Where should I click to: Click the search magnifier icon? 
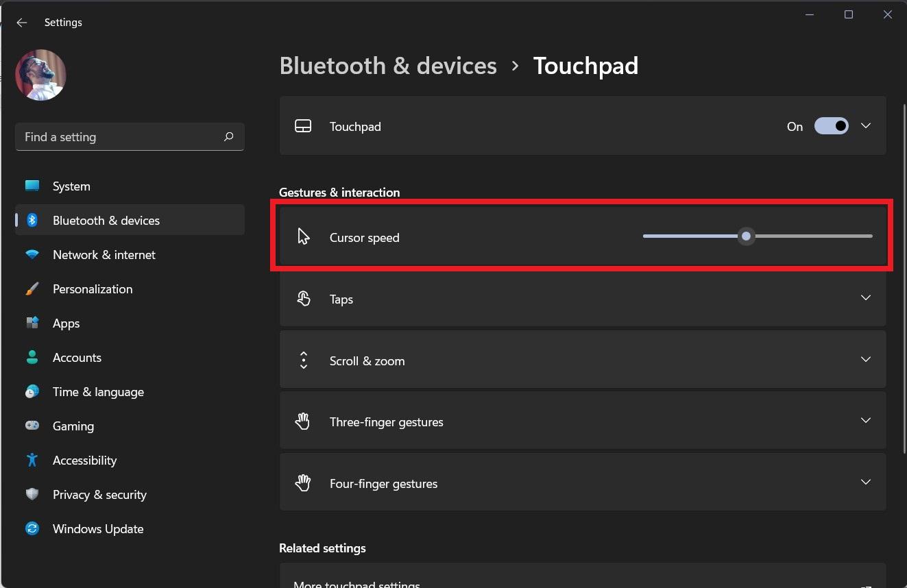coord(229,137)
